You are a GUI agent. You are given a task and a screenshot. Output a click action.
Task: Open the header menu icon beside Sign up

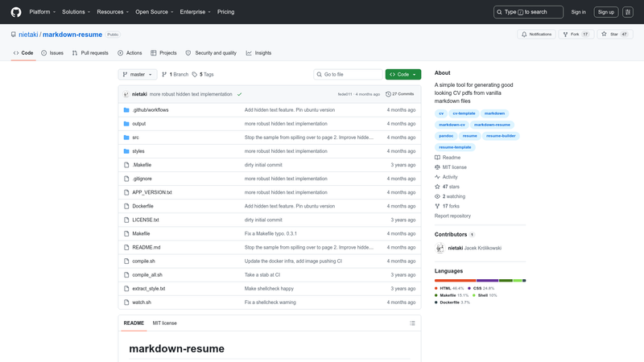tap(628, 12)
